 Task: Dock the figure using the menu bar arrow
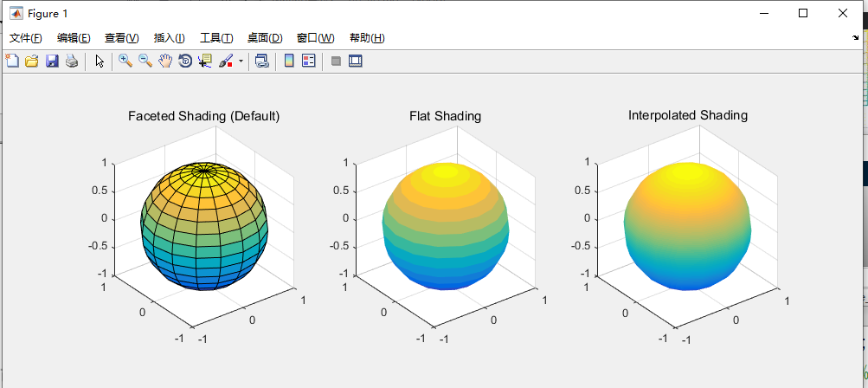[856, 38]
